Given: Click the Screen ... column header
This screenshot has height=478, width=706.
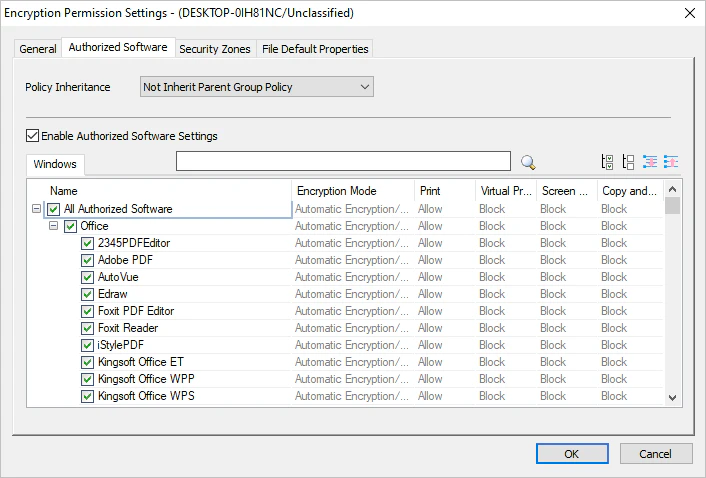Looking at the screenshot, I should pos(567,191).
